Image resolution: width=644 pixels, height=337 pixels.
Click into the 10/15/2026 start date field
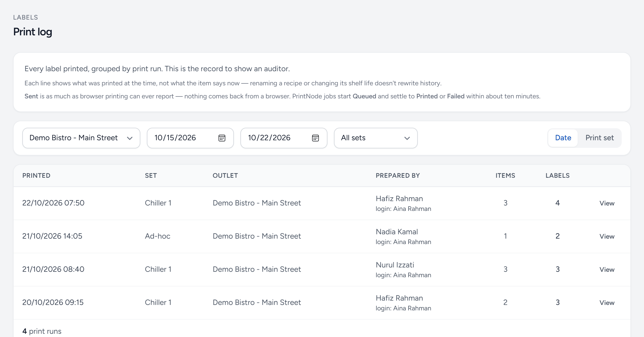190,138
